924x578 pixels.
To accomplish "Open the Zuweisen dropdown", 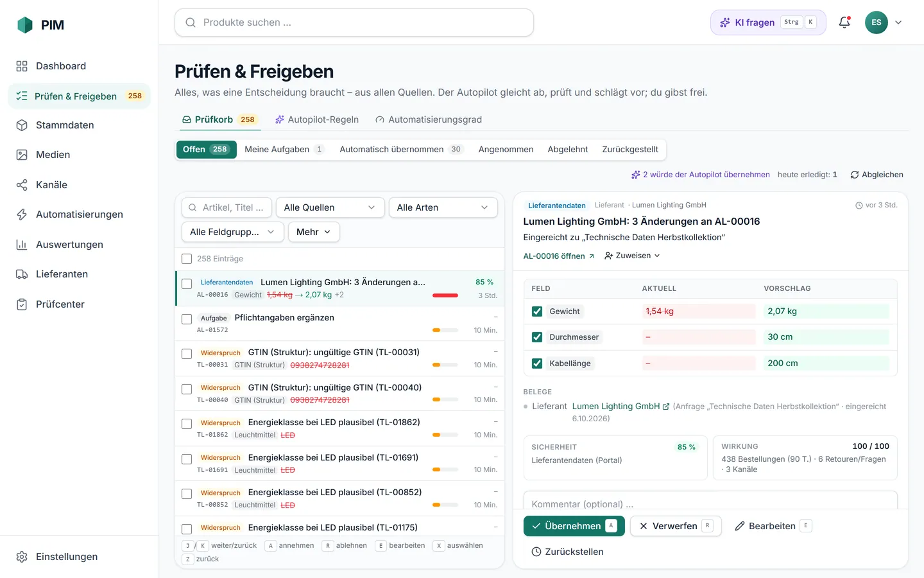I will pyautogui.click(x=632, y=256).
